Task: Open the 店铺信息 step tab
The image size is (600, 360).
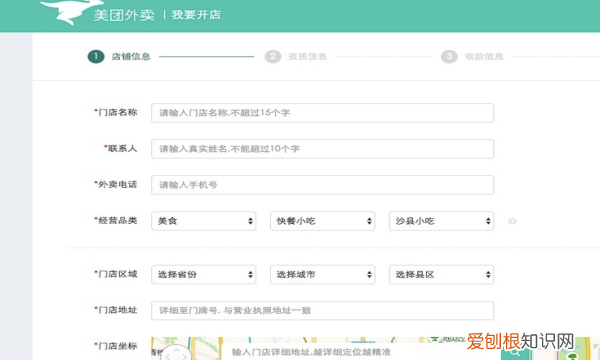Action: [x=131, y=57]
